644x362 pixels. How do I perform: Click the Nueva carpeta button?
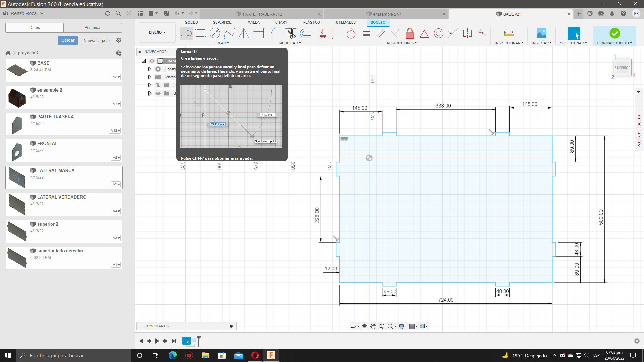pos(97,40)
